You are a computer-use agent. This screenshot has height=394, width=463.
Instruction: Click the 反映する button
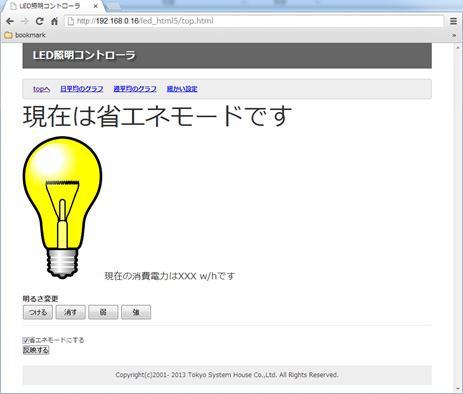click(x=36, y=350)
